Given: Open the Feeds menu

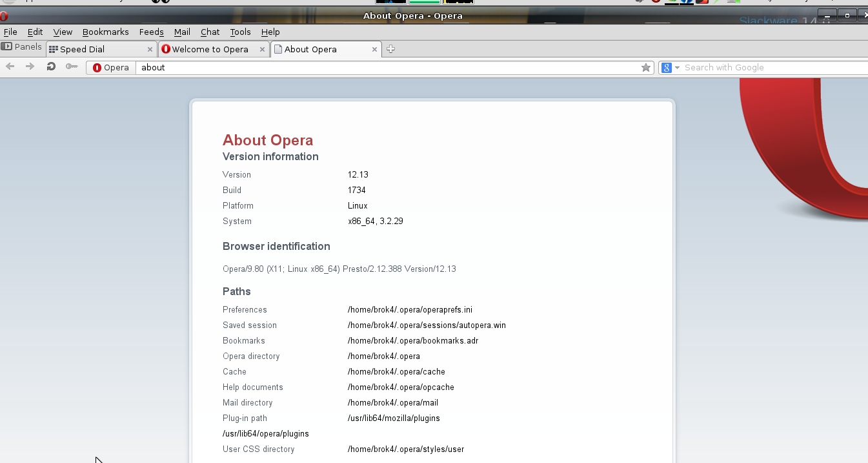Looking at the screenshot, I should (151, 32).
